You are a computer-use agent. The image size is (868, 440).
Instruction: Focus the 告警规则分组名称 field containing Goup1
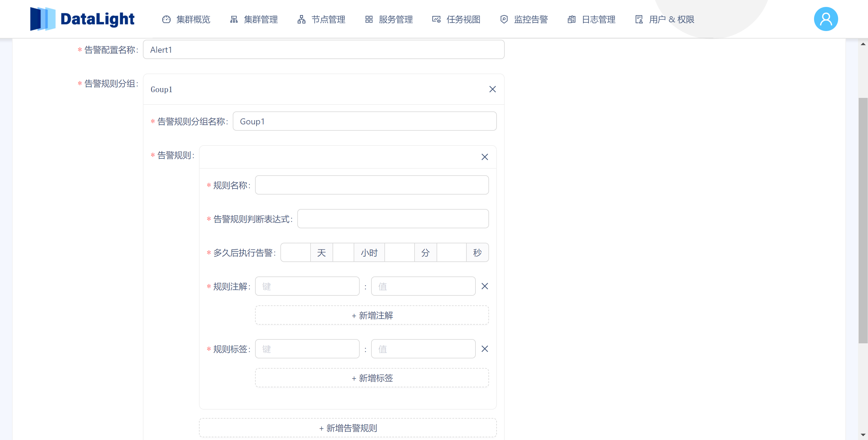[365, 121]
